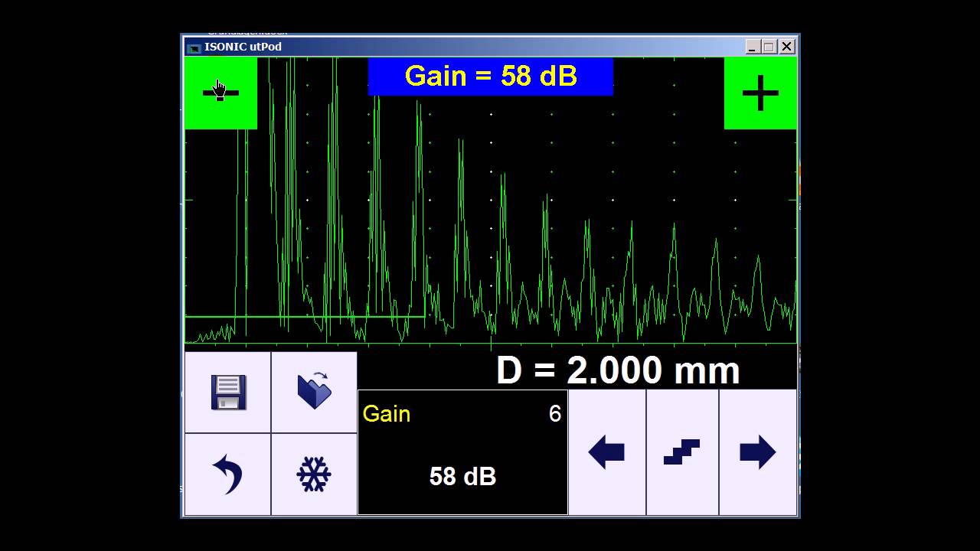Open a file with the folder icon
The height and width of the screenshot is (551, 980).
314,393
